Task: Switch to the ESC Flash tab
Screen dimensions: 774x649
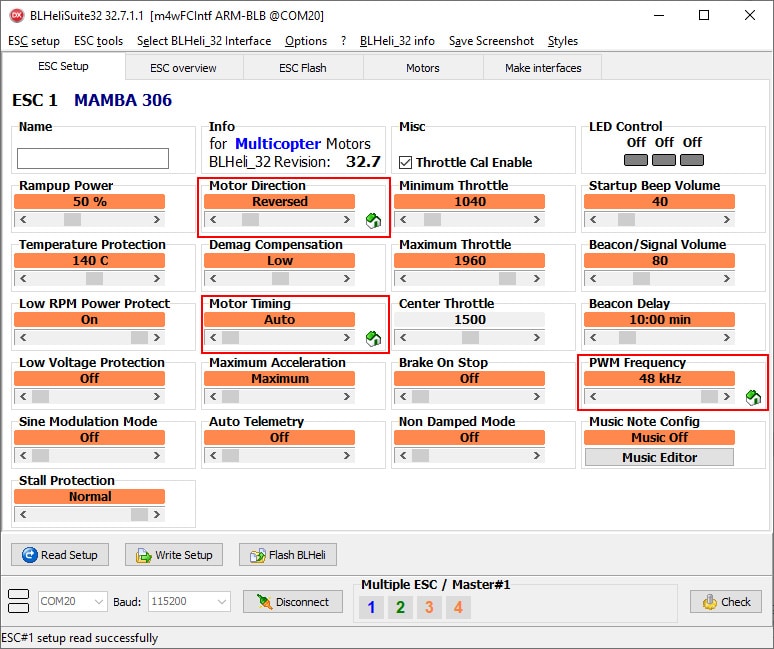Action: [x=302, y=68]
